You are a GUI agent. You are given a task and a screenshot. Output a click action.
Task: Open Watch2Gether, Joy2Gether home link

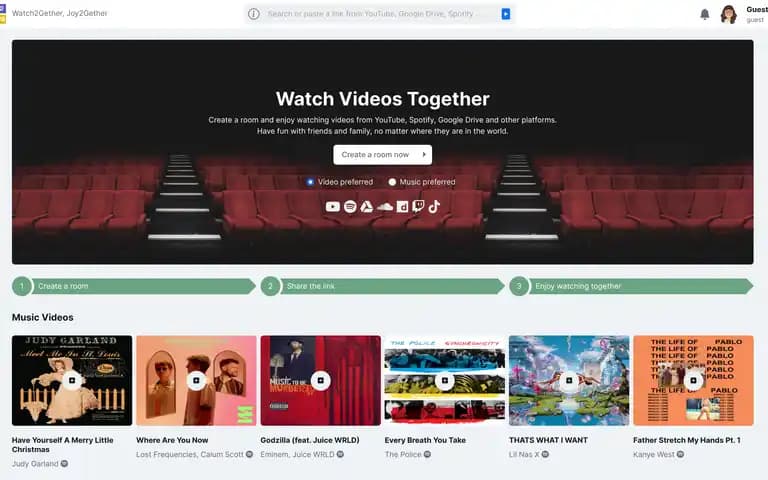[59, 13]
